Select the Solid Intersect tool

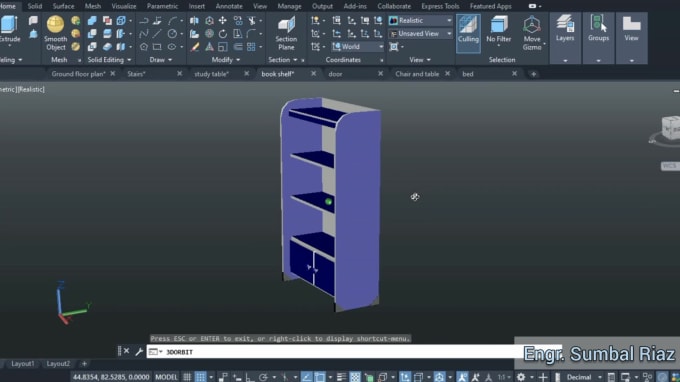coord(92,47)
